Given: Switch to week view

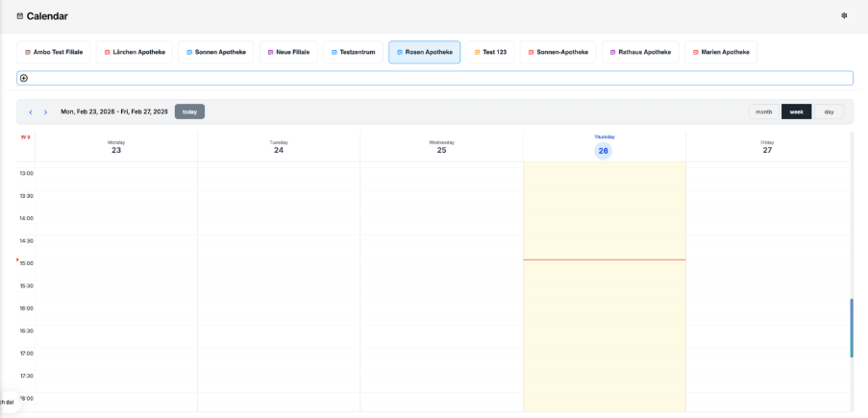Looking at the screenshot, I should point(797,111).
